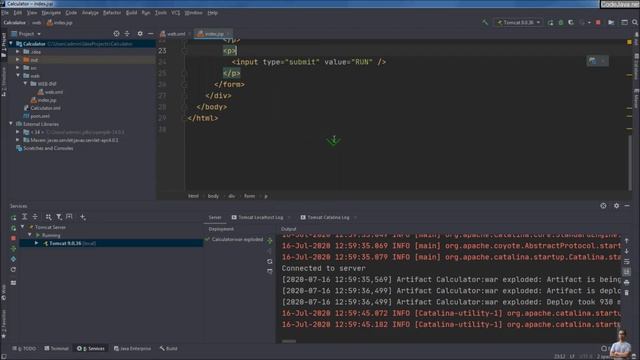640x360 pixels.
Task: Expand the Maven javax.servlet library node
Action: 18,140
